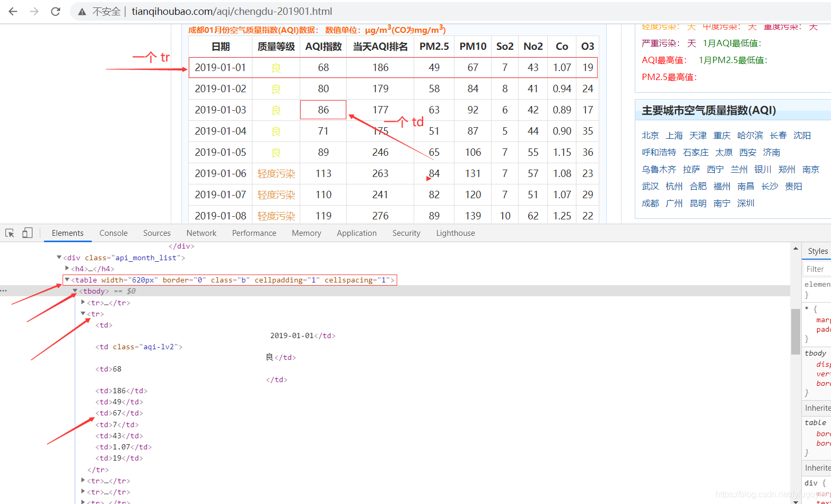Collapse the expanded tr node
The width and height of the screenshot is (831, 504).
coord(83,314)
